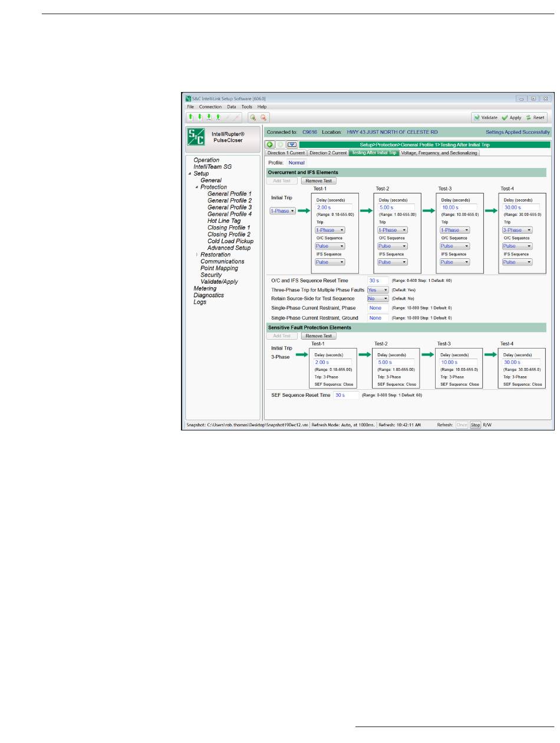Open the Initial Trip 1-Phase dropdown
This screenshot has width=560, height=743.
[x=283, y=211]
